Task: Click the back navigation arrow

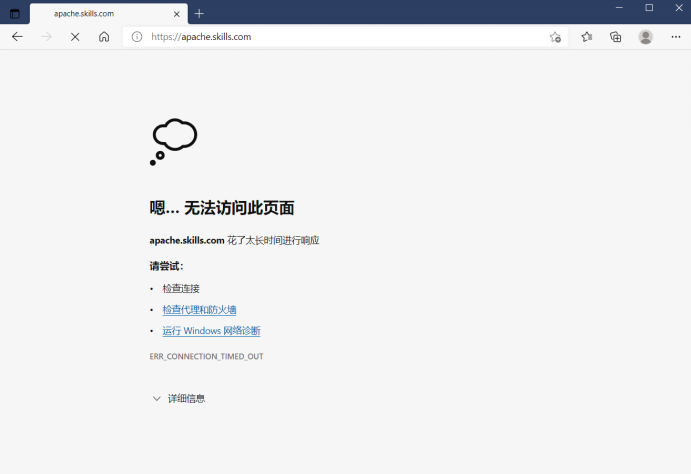Action: [17, 37]
